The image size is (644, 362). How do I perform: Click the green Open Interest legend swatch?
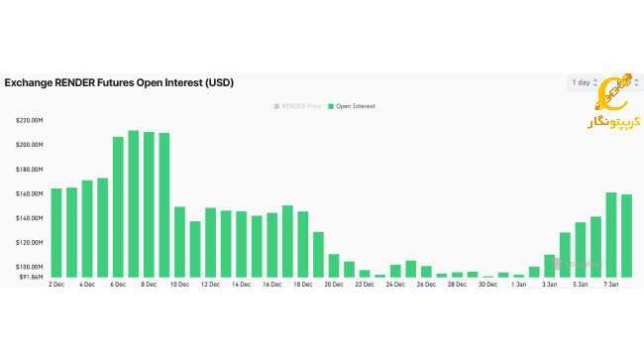click(x=331, y=106)
